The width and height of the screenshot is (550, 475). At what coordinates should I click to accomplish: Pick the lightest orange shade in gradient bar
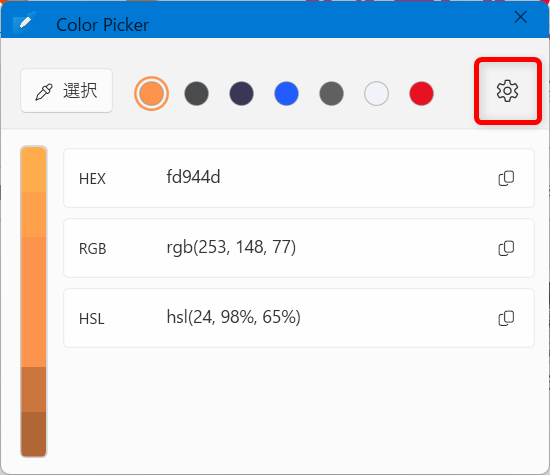click(x=34, y=169)
